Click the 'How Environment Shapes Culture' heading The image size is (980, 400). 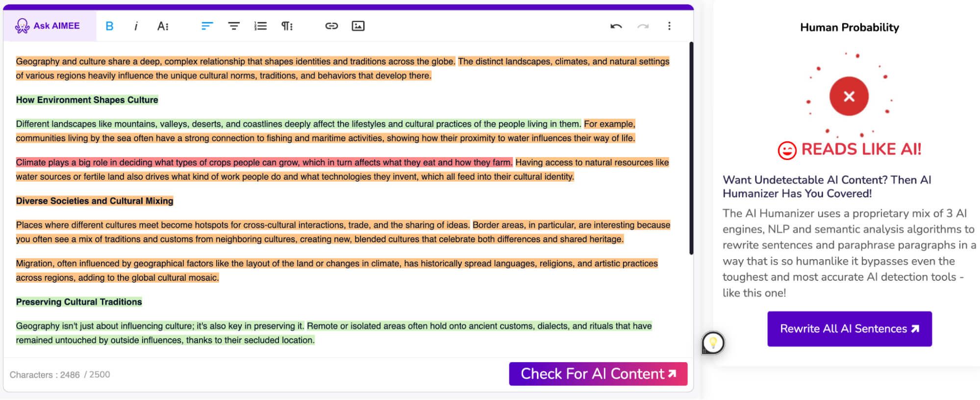87,100
